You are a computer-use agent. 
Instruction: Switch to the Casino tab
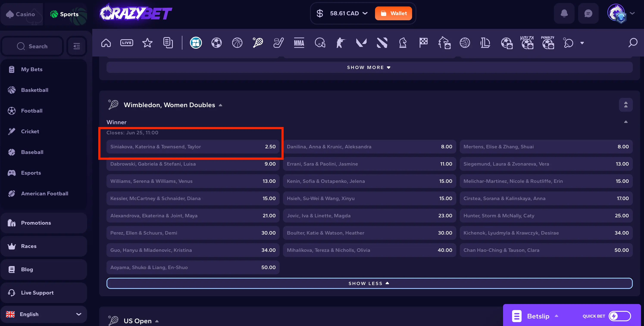(22, 14)
